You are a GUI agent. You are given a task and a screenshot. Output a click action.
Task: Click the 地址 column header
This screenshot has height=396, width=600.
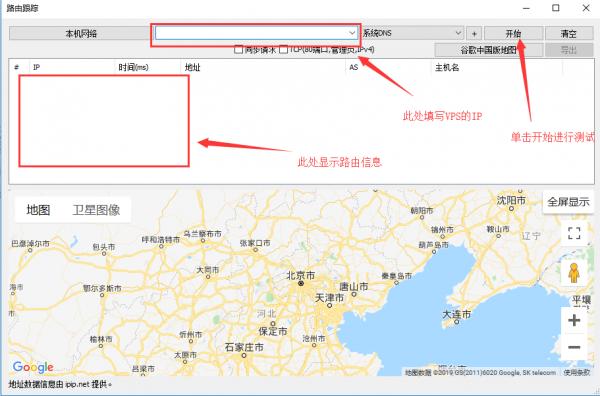[262, 67]
